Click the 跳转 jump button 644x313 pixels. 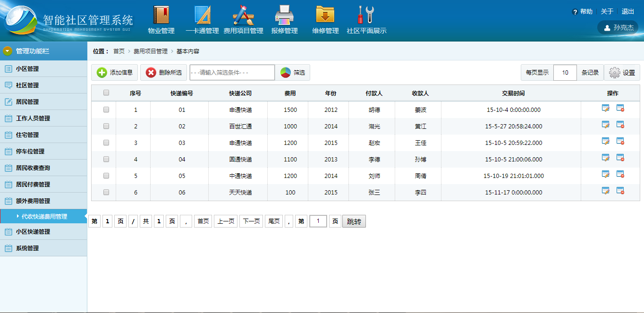point(354,221)
